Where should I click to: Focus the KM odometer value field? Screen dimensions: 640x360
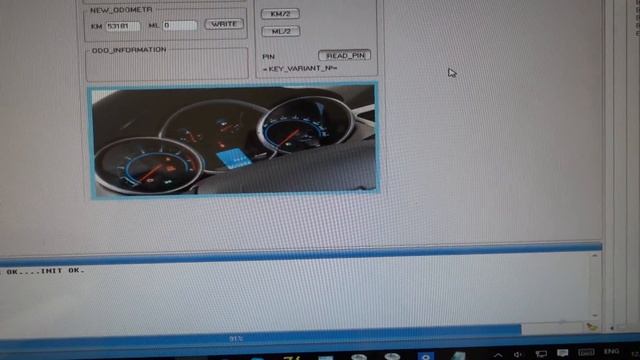pyautogui.click(x=123, y=26)
